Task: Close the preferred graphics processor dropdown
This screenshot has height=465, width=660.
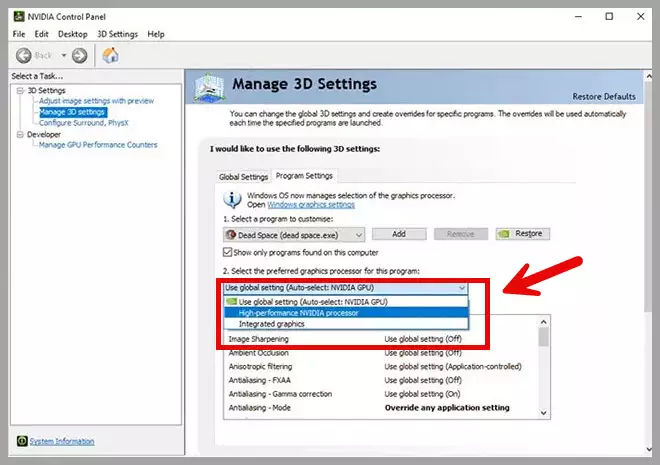Action: point(462,288)
